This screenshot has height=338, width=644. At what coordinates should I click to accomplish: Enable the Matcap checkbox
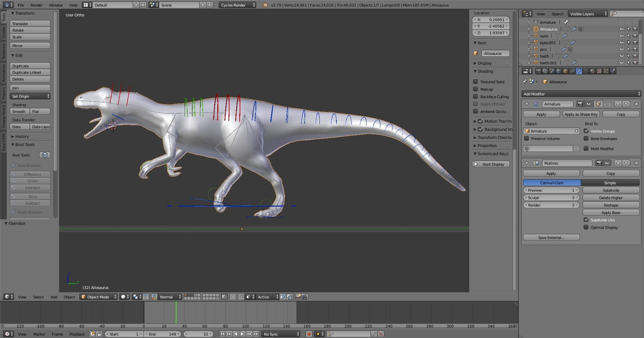click(475, 89)
